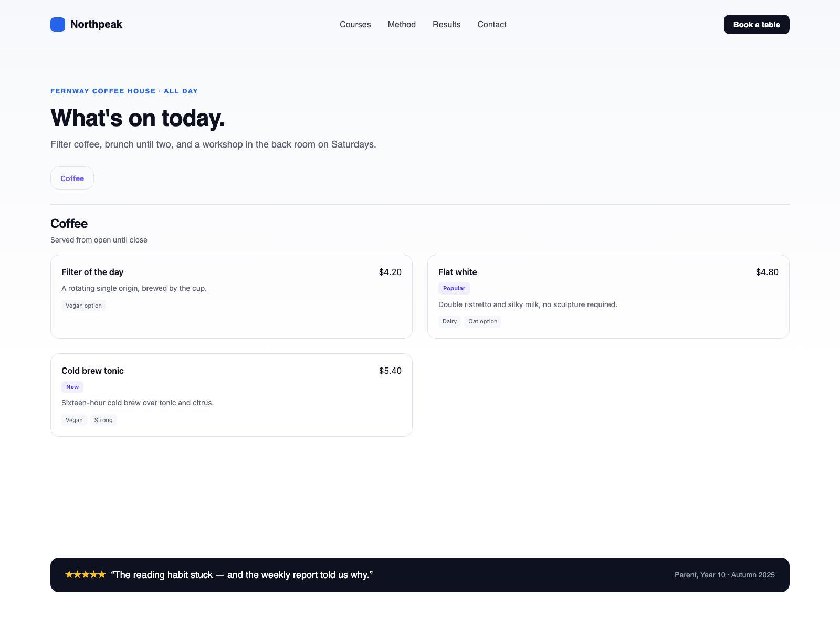Click the $5.40 price
840x630 pixels.
point(390,371)
